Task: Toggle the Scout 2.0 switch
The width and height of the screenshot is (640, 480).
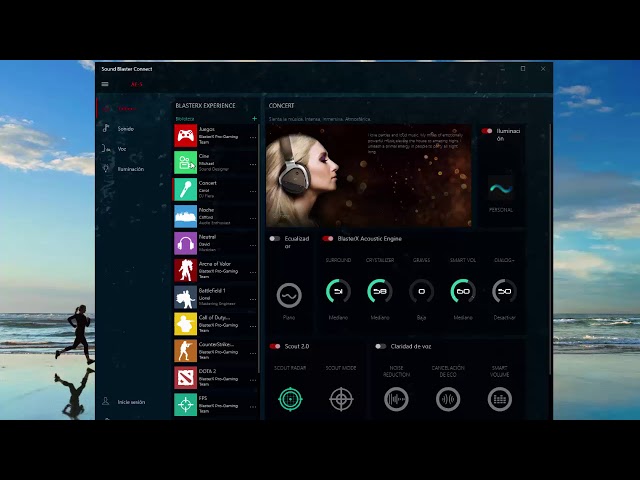Action: click(x=275, y=347)
